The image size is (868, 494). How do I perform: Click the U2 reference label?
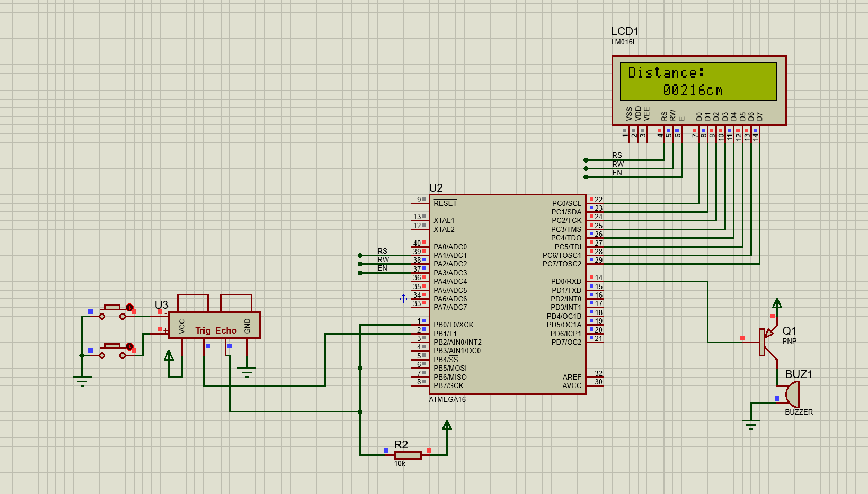tap(436, 188)
